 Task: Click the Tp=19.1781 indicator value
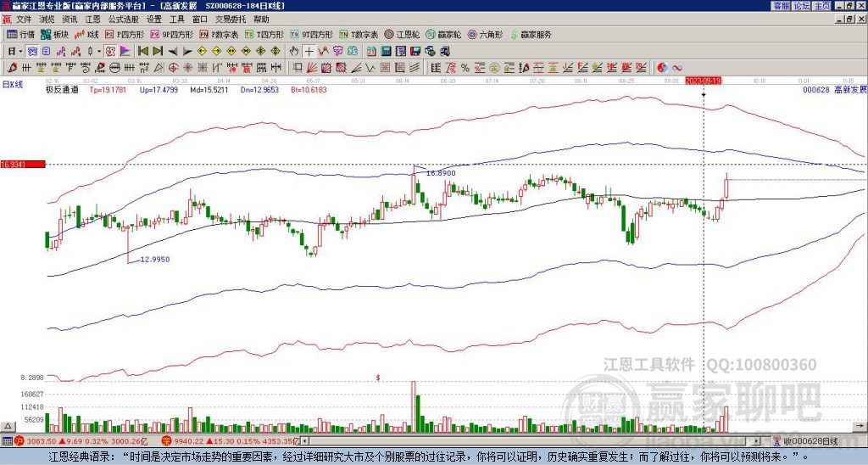coord(108,89)
